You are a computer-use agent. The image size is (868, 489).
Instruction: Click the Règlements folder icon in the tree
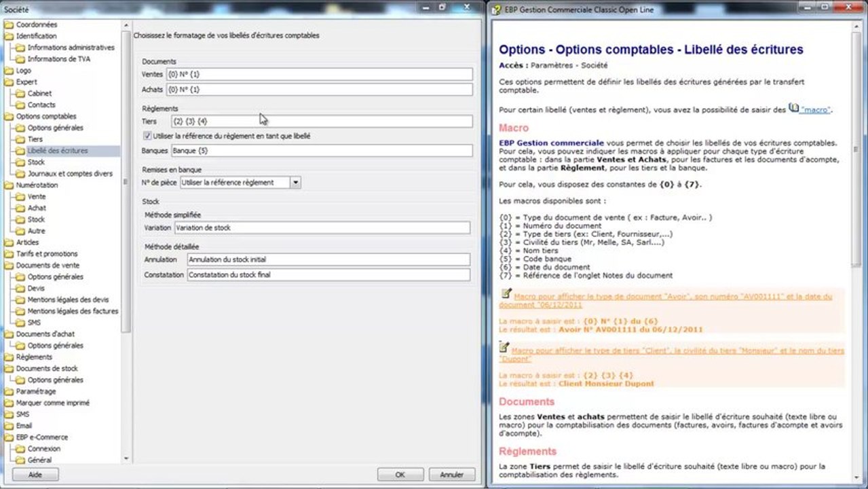(8, 357)
